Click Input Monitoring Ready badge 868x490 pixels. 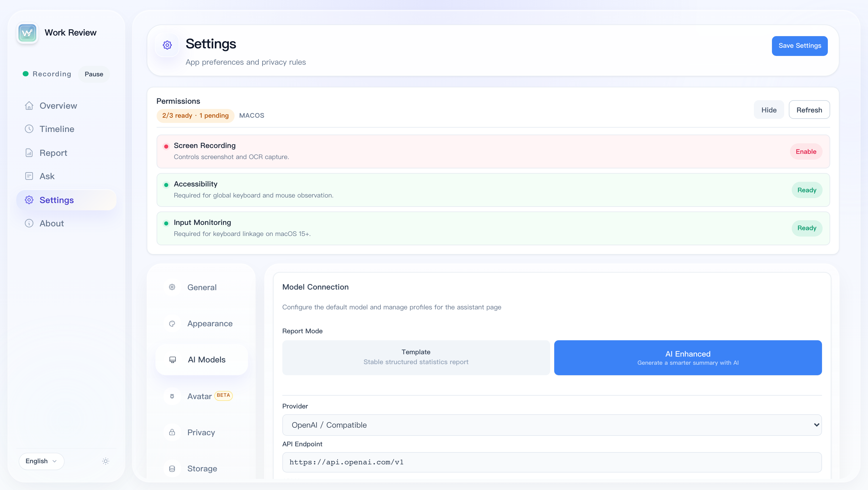(807, 228)
